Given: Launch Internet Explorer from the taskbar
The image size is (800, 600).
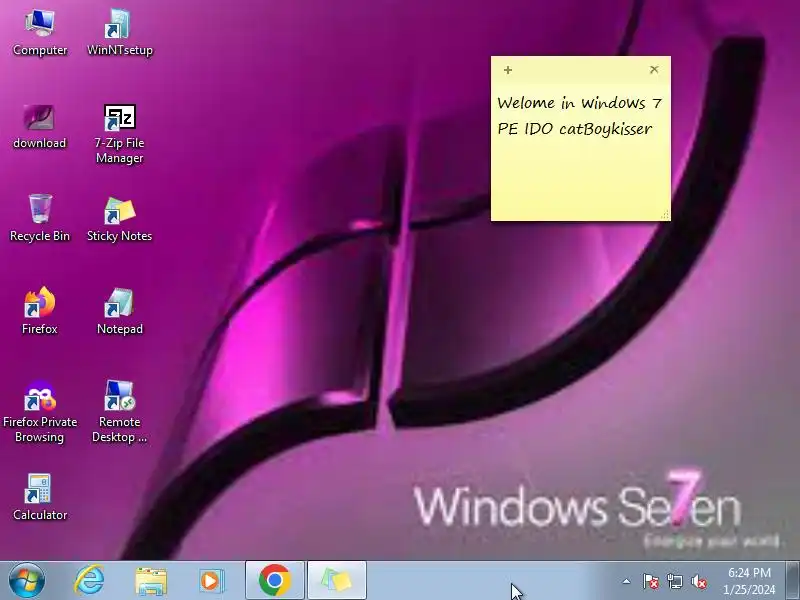Looking at the screenshot, I should tap(89, 581).
